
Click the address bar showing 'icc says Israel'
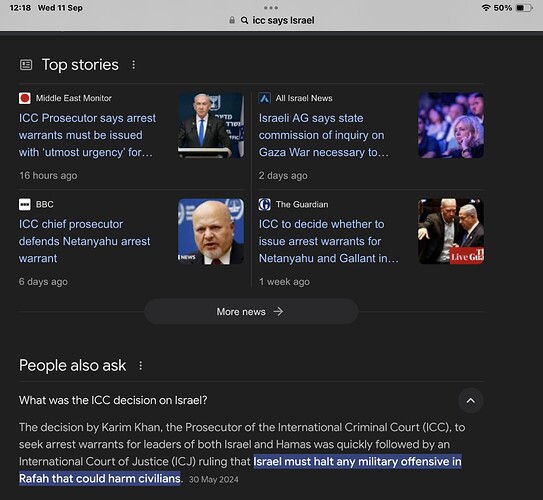272,20
